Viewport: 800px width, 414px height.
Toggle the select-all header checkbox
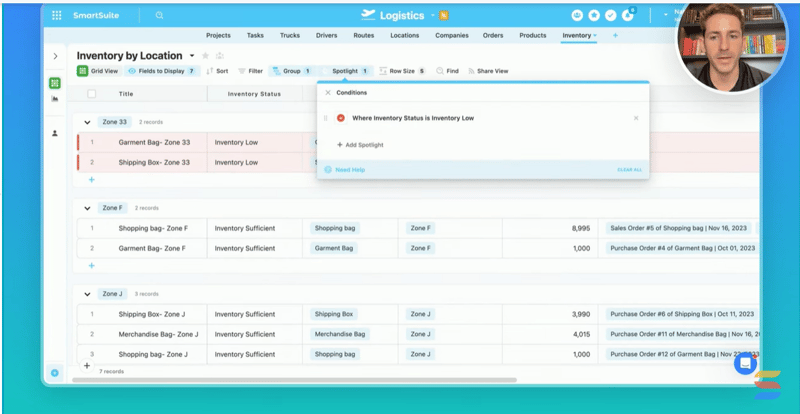pyautogui.click(x=91, y=94)
